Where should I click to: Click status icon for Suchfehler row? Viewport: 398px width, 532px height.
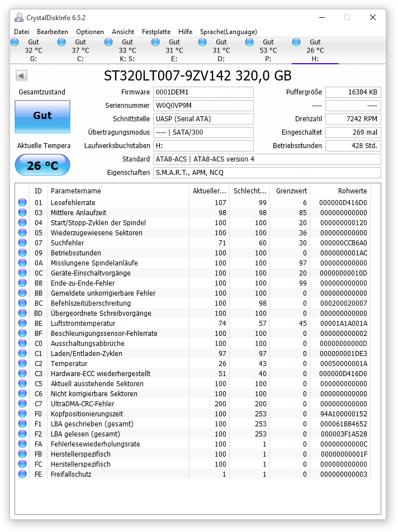(x=22, y=243)
